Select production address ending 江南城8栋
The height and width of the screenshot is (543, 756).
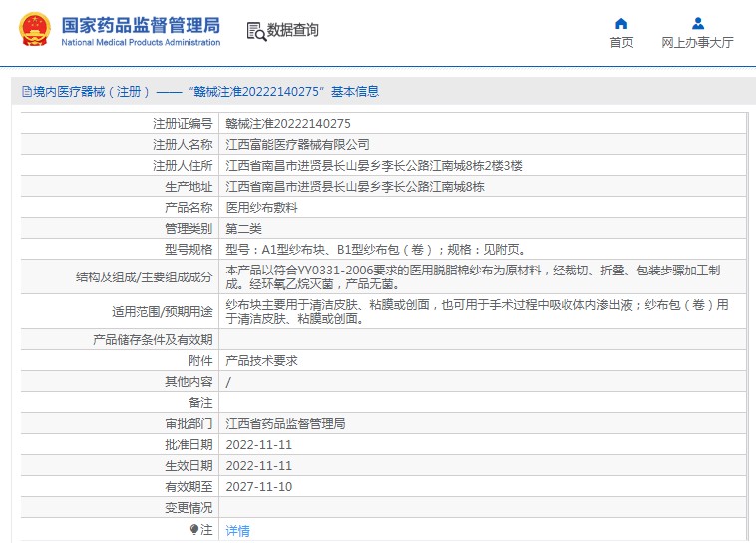(355, 187)
